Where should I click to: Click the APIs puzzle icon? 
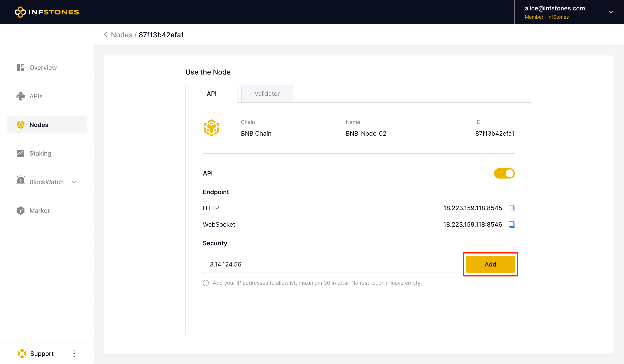(21, 96)
